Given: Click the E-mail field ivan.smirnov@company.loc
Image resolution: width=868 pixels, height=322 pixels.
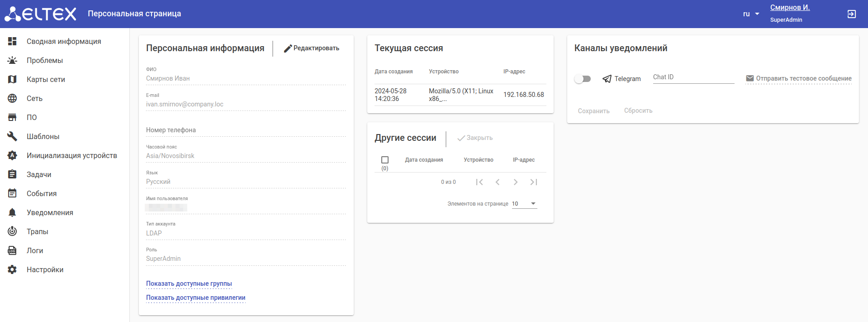Looking at the screenshot, I should (246, 104).
